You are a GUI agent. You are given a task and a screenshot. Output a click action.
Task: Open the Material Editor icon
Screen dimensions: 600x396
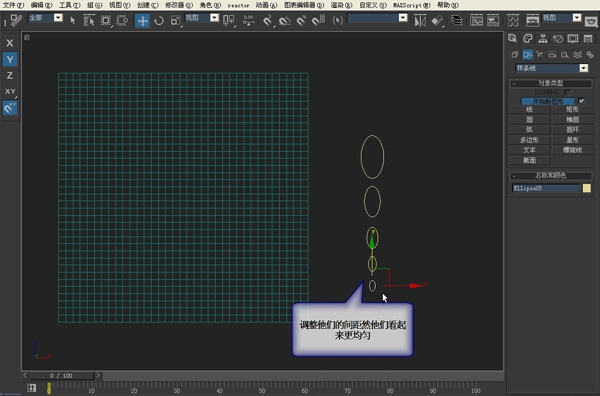pos(513,20)
